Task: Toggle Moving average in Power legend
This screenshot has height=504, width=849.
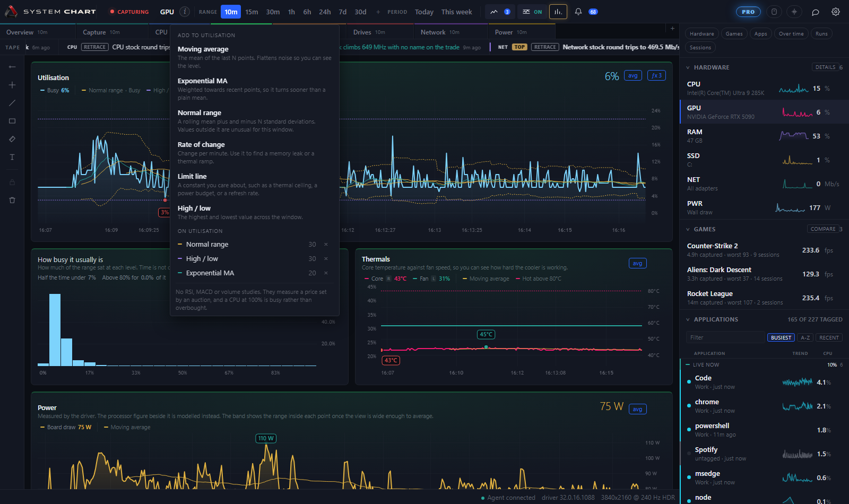Action: pyautogui.click(x=127, y=427)
